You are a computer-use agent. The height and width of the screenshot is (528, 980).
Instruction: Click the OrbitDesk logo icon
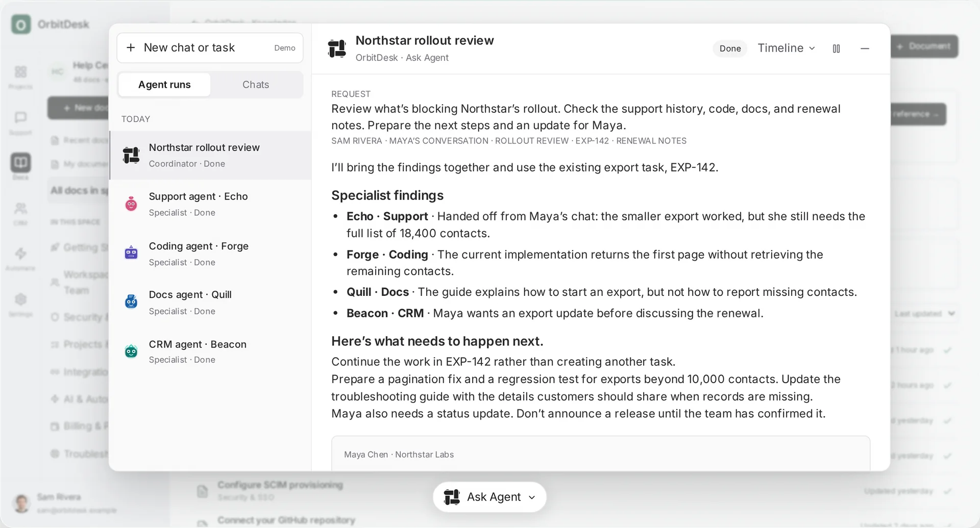click(x=21, y=24)
